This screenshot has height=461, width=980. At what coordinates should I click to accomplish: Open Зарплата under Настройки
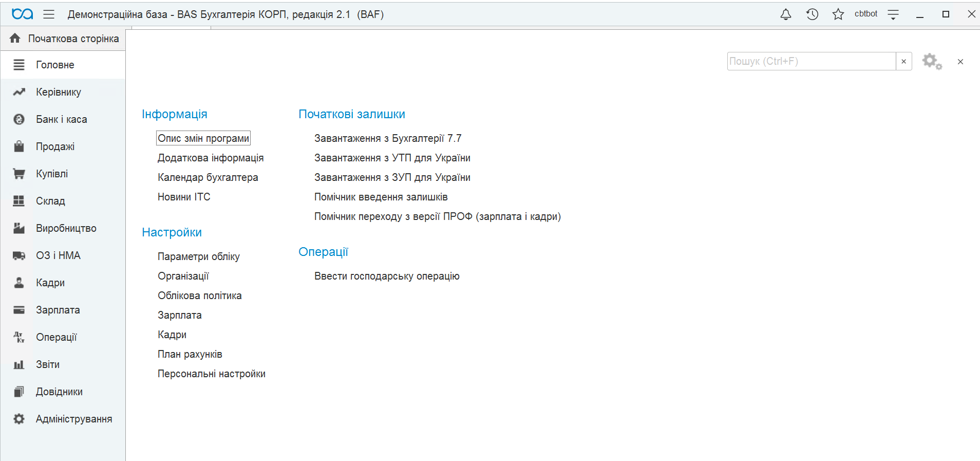[x=180, y=315]
